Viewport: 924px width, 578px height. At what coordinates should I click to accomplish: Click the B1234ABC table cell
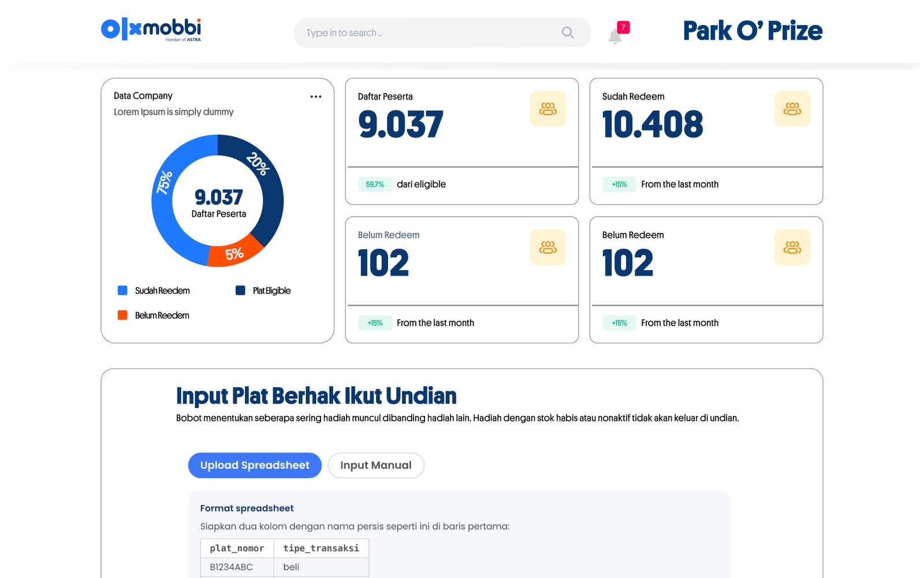pyautogui.click(x=237, y=567)
